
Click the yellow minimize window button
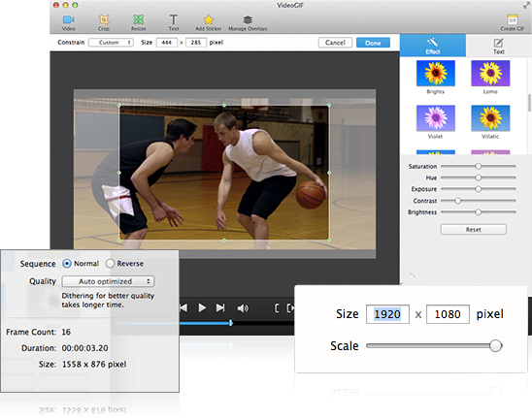(x=65, y=5)
